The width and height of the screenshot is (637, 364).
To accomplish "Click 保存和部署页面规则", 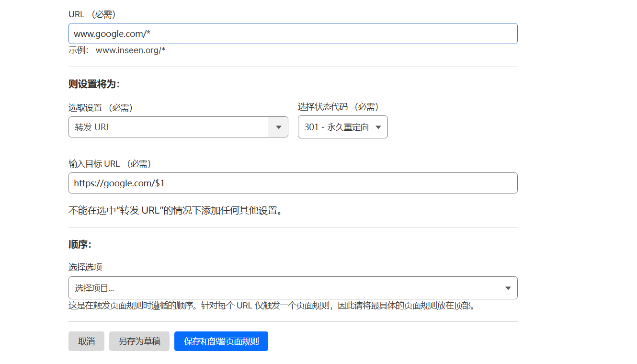I will [x=221, y=341].
